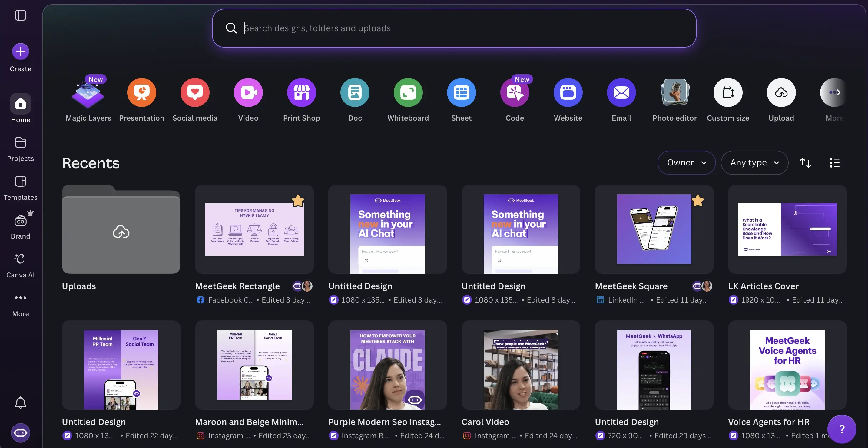868x448 pixels.
Task: Click the Voice Agents for HR title
Action: coord(769,422)
